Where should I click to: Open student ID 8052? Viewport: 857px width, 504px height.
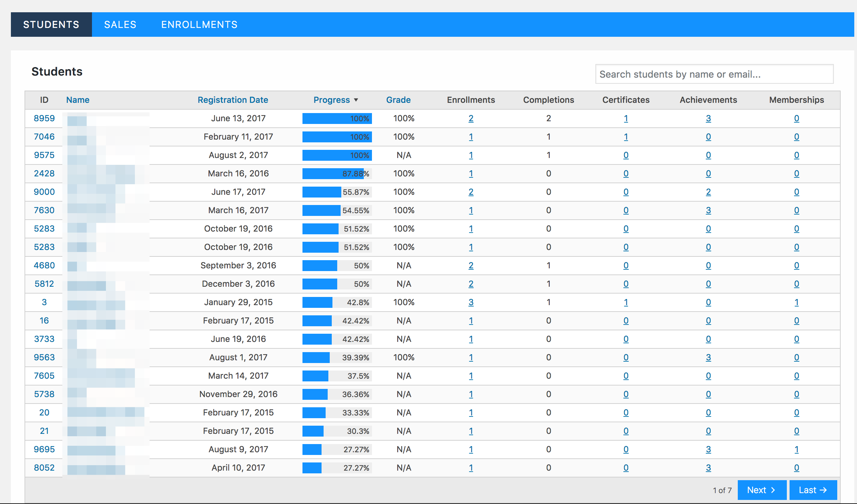click(44, 468)
